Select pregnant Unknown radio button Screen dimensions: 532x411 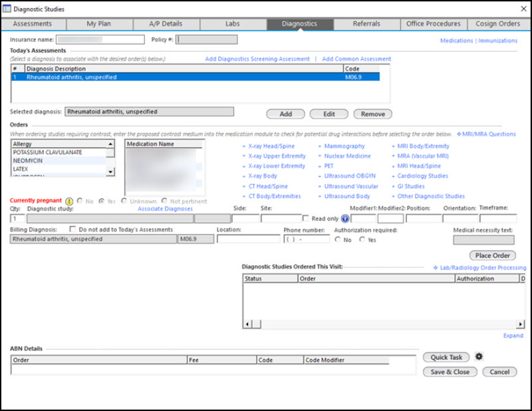coord(124,201)
